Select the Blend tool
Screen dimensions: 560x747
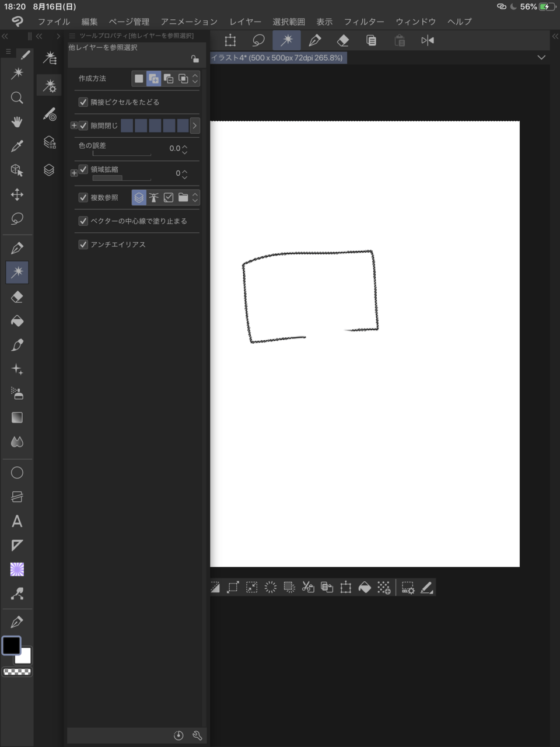[x=17, y=442]
